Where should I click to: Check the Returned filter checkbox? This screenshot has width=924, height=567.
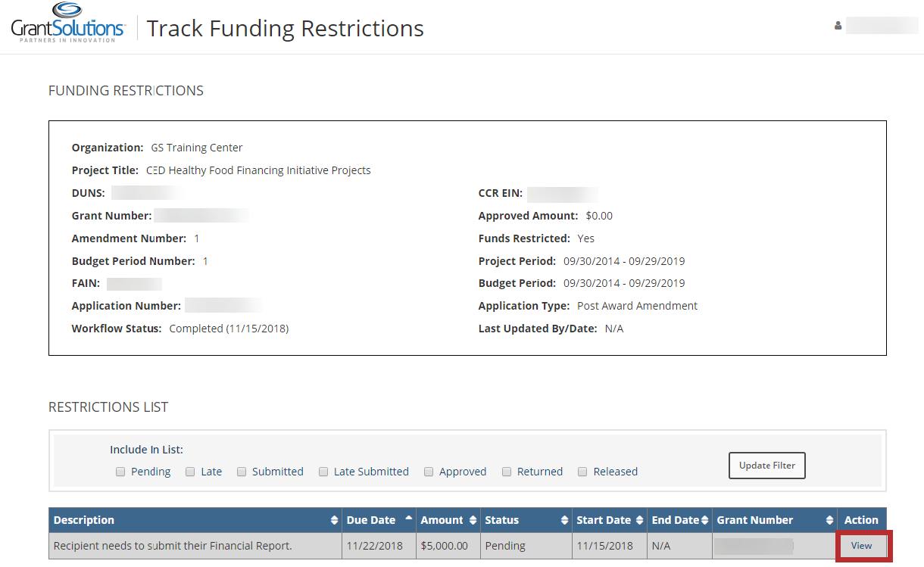pyautogui.click(x=507, y=472)
